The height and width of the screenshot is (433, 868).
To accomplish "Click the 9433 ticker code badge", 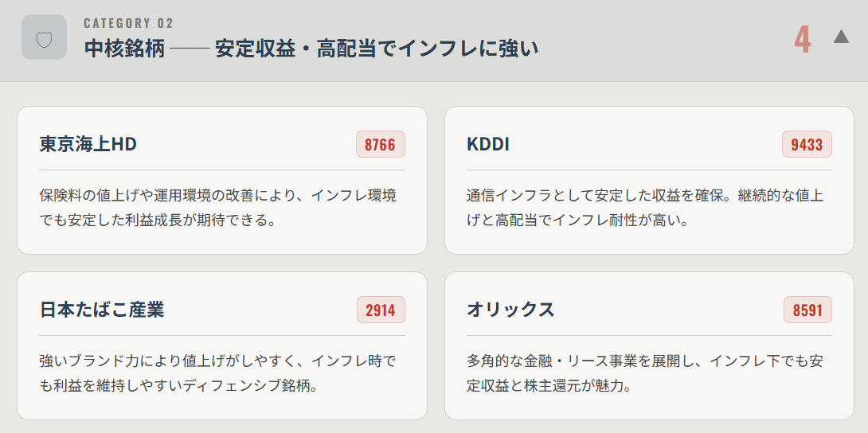I will pos(807,145).
